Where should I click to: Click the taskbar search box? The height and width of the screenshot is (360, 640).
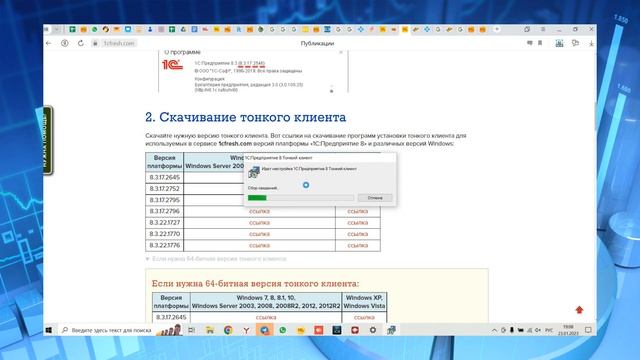click(x=107, y=330)
